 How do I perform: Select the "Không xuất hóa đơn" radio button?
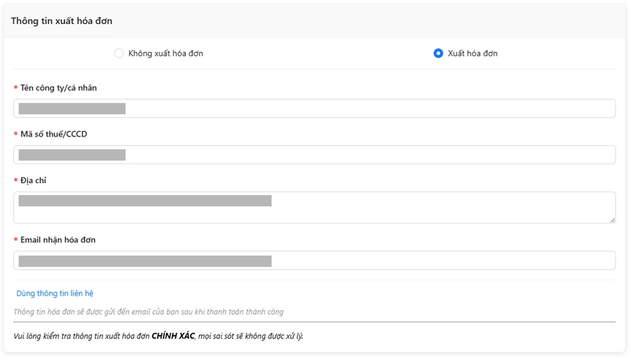(119, 54)
